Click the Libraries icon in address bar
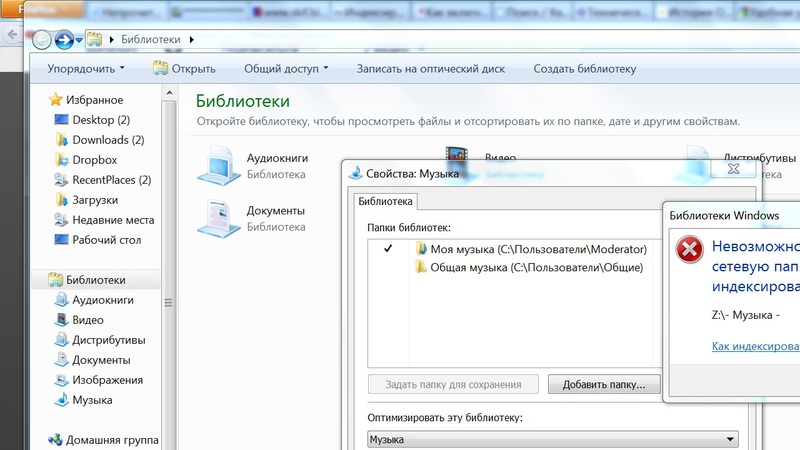800x450 pixels. [94, 39]
